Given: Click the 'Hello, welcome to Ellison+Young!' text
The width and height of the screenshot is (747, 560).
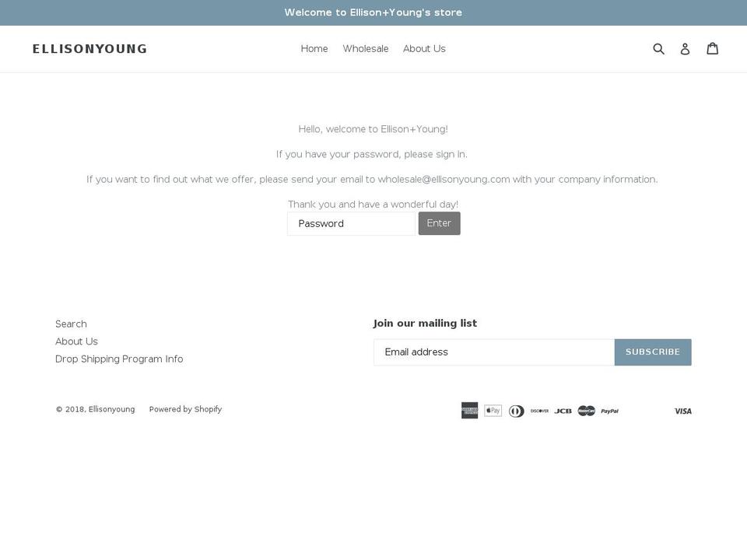Looking at the screenshot, I should (x=373, y=129).
